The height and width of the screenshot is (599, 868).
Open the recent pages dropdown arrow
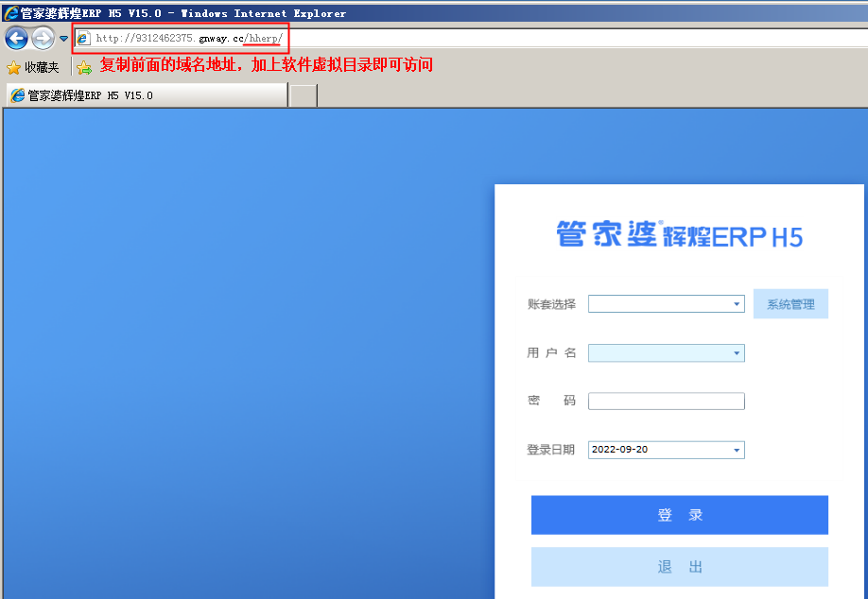pos(63,39)
